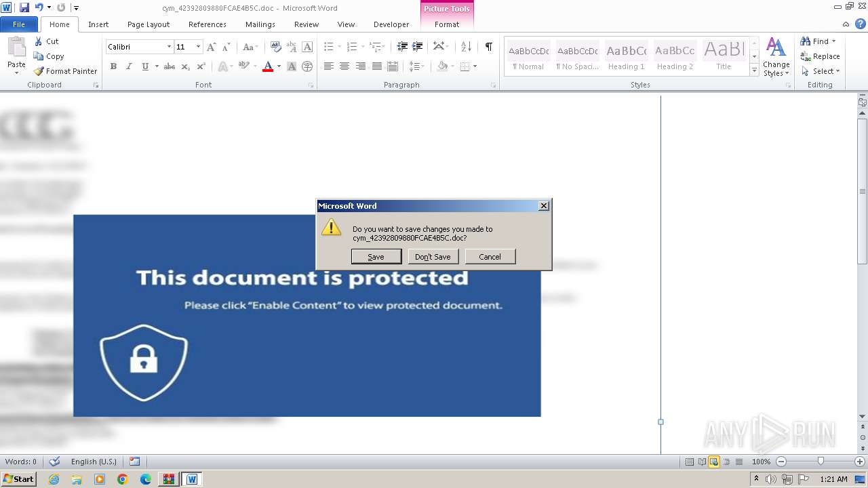868x488 pixels.
Task: Click the Paste icon in Clipboard group
Action: (x=16, y=47)
